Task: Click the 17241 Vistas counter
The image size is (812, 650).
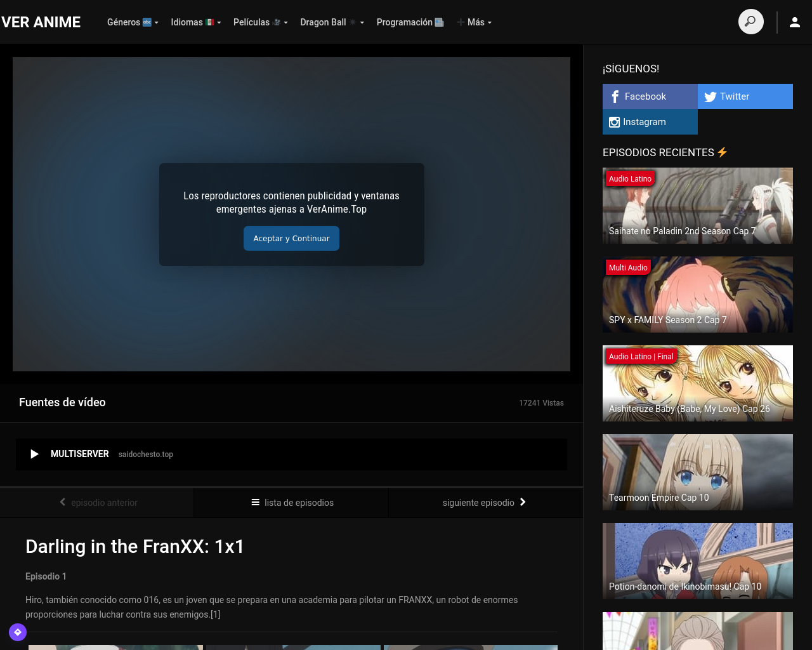Action: pyautogui.click(x=541, y=403)
